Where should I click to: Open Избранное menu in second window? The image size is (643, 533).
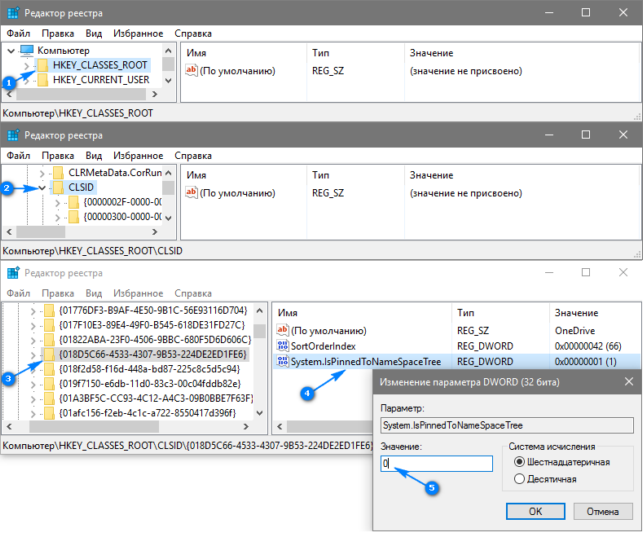[x=138, y=156]
